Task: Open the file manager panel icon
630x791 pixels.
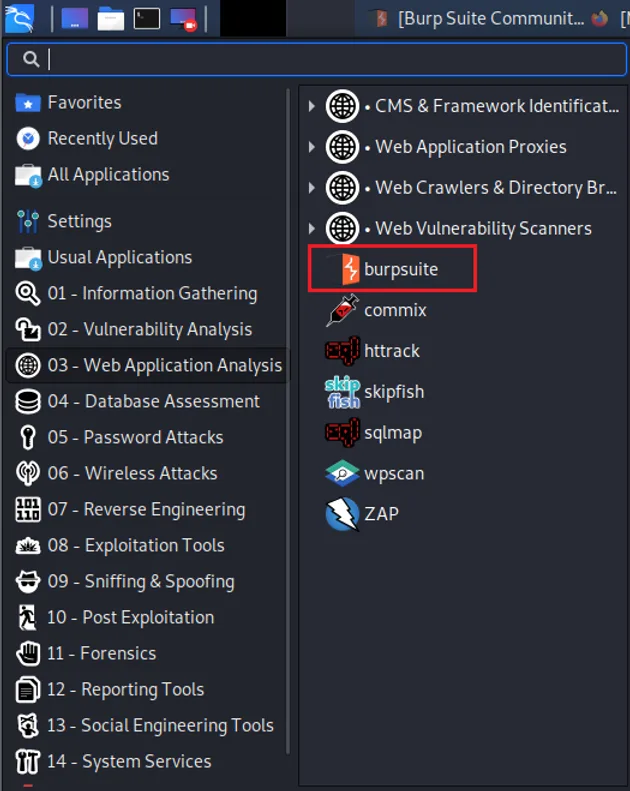Action: pos(111,20)
